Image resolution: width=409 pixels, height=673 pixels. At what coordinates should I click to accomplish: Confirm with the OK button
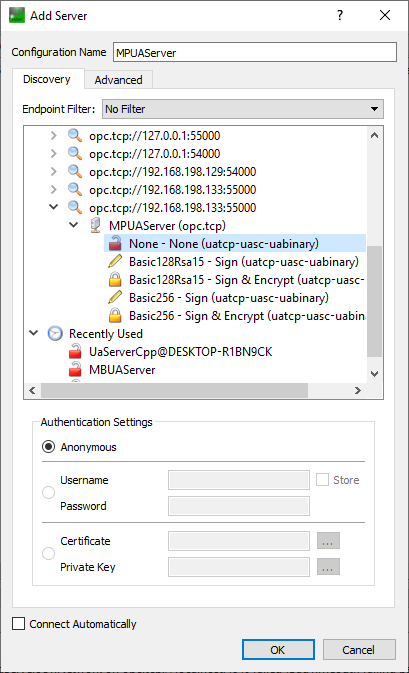tap(278, 650)
